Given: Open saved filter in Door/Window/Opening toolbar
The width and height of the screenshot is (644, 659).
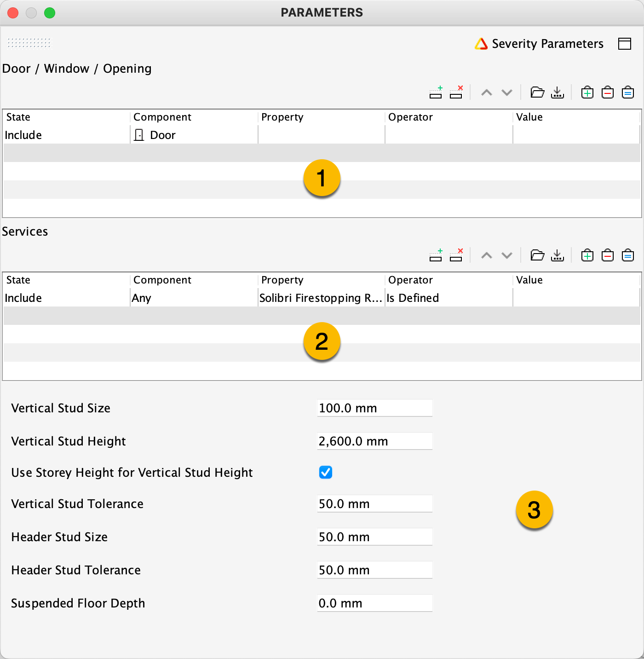Looking at the screenshot, I should click(537, 92).
